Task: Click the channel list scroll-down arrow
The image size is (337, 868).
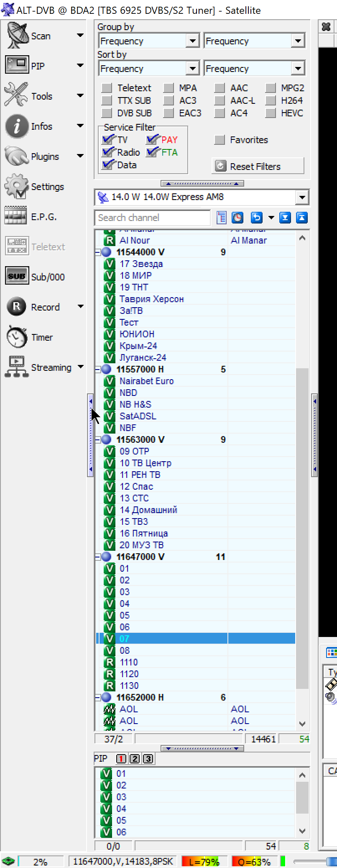Action: 302,724
